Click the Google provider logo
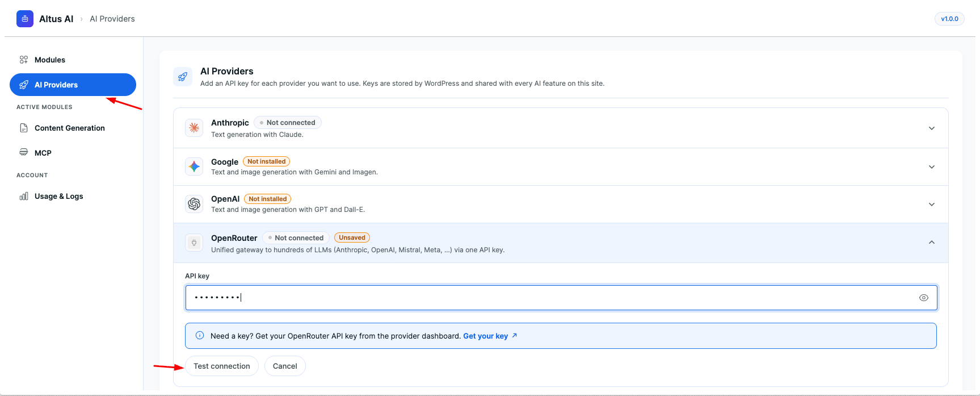The image size is (980, 396). (x=194, y=166)
